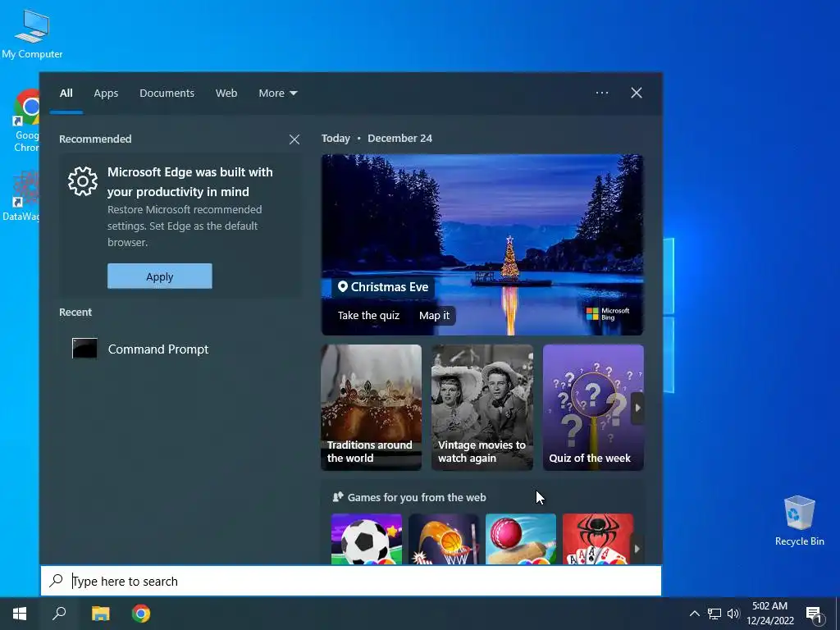The width and height of the screenshot is (840, 630).
Task: Switch to the Web search tab
Action: [x=226, y=94]
